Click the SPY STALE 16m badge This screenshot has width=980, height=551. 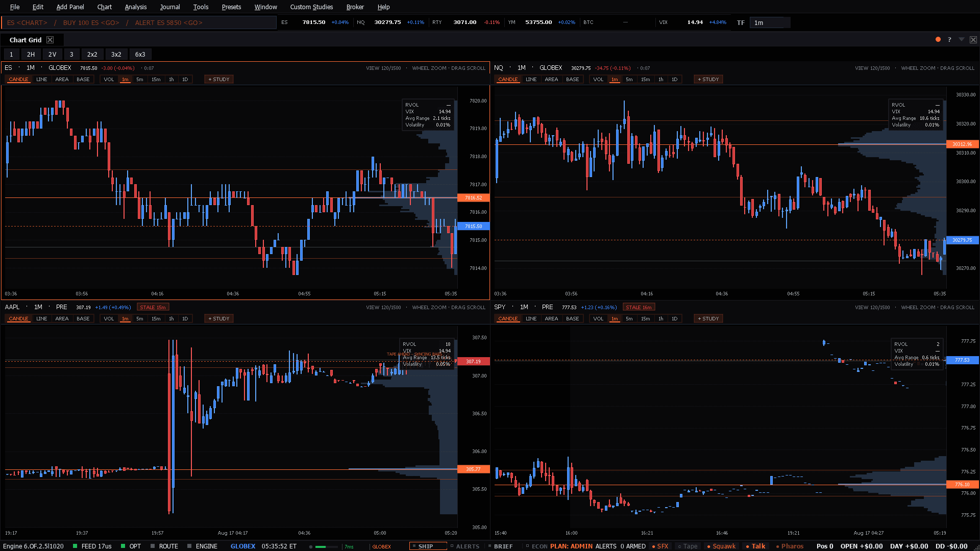[639, 307]
